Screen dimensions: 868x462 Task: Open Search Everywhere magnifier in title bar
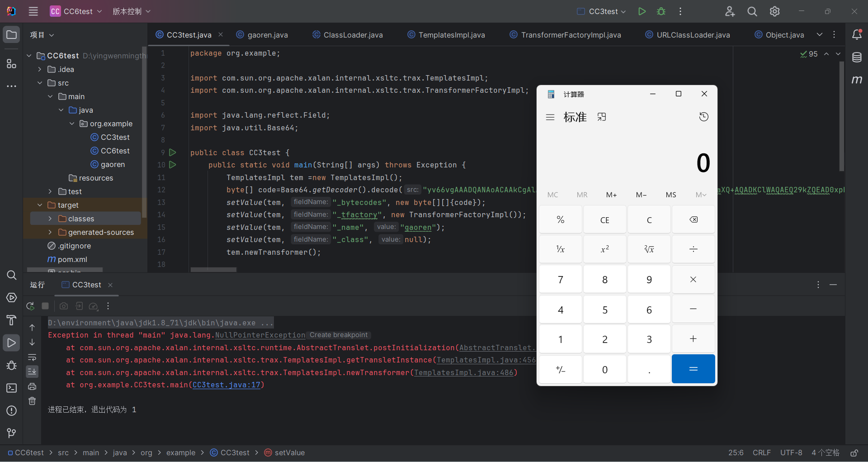pyautogui.click(x=752, y=11)
